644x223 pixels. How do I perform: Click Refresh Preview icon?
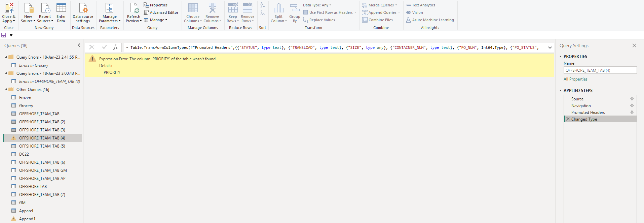pyautogui.click(x=134, y=8)
